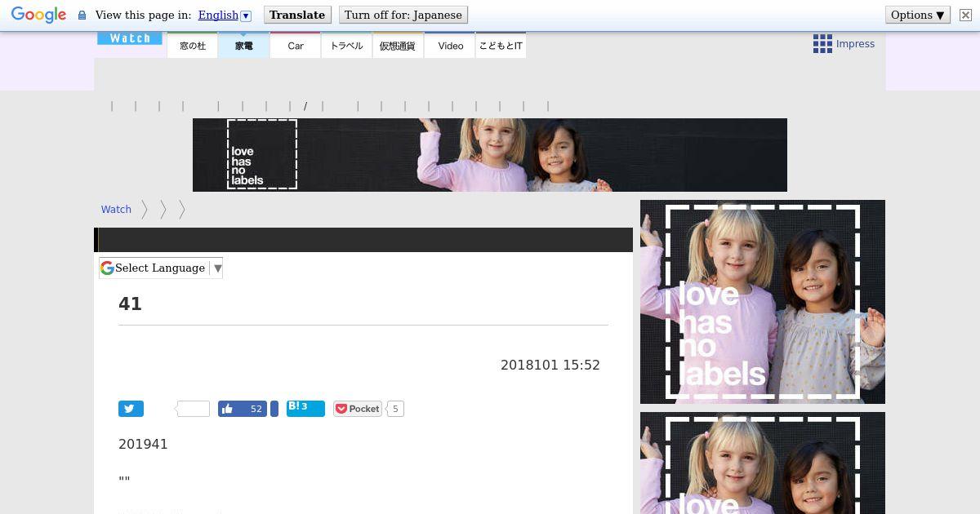
Task: Switch to the 家電 tab
Action: (244, 46)
